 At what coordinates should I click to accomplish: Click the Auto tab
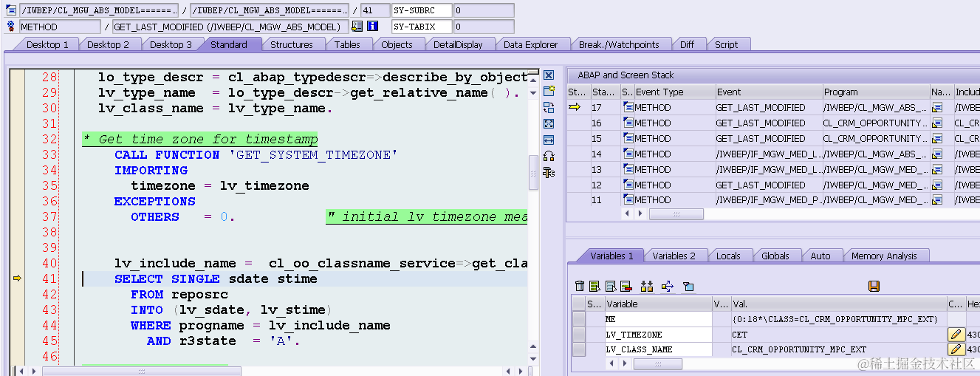(820, 256)
